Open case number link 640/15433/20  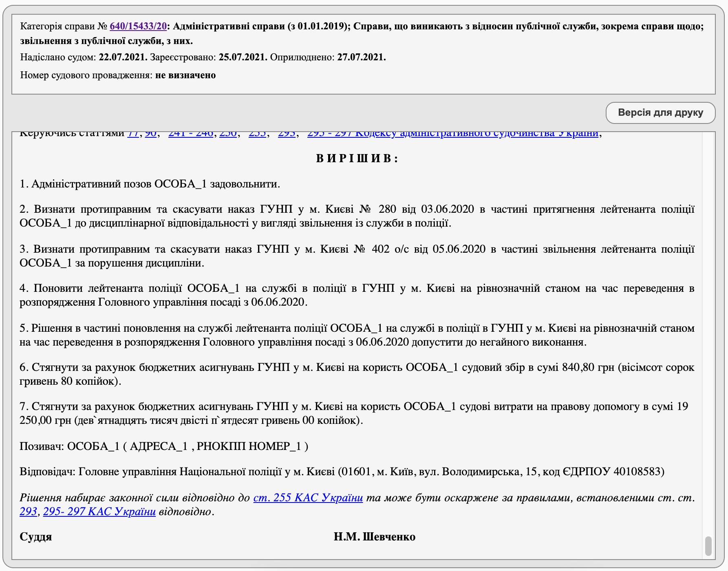click(138, 26)
